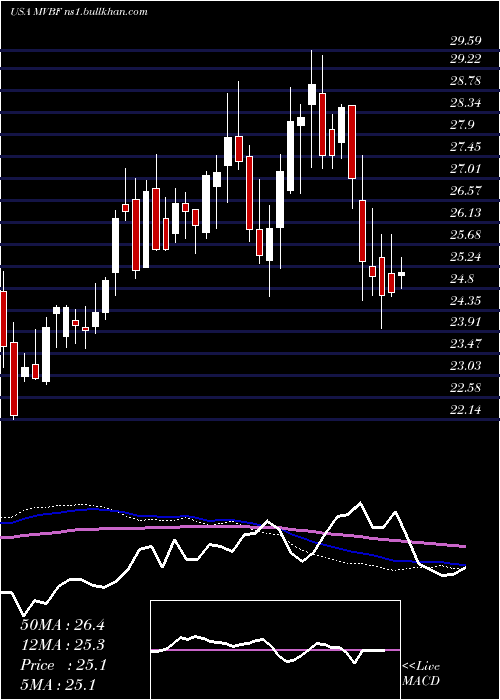Viewport: 500px width, 700px height.
Task: Click the latest small white candlestick
Action: pyautogui.click(x=401, y=274)
